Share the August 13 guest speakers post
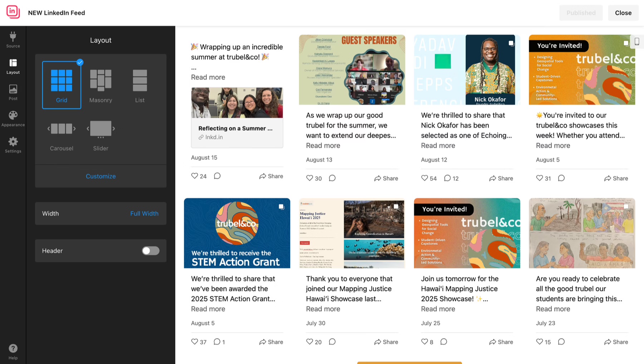644x364 pixels. (386, 178)
